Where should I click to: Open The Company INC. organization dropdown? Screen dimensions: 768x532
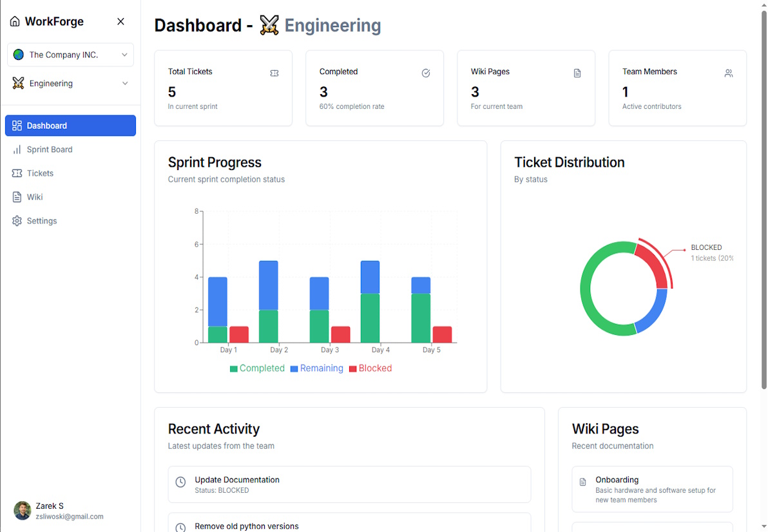[x=70, y=55]
